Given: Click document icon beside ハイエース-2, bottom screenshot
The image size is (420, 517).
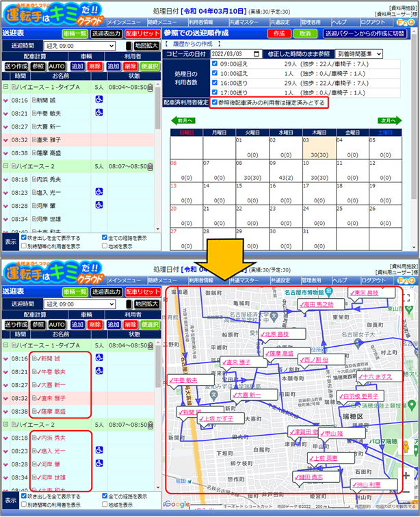Looking at the screenshot, I should coord(14,425).
